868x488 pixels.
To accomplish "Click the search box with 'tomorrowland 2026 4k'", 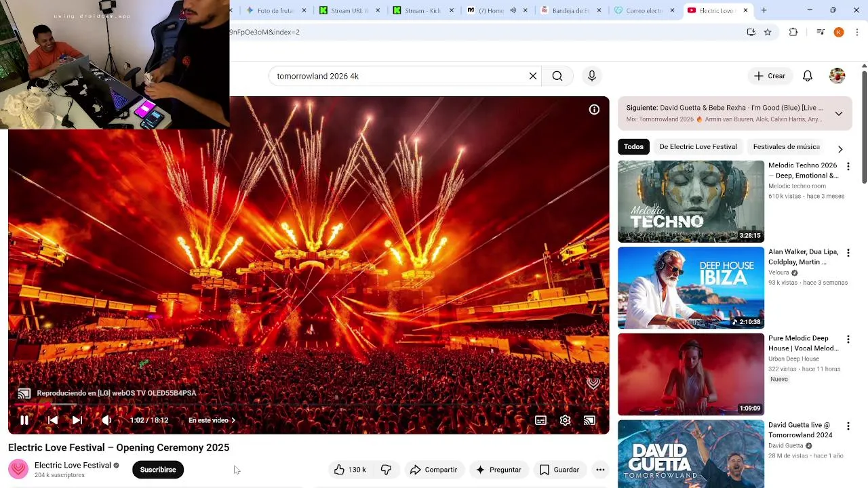I will coord(400,76).
